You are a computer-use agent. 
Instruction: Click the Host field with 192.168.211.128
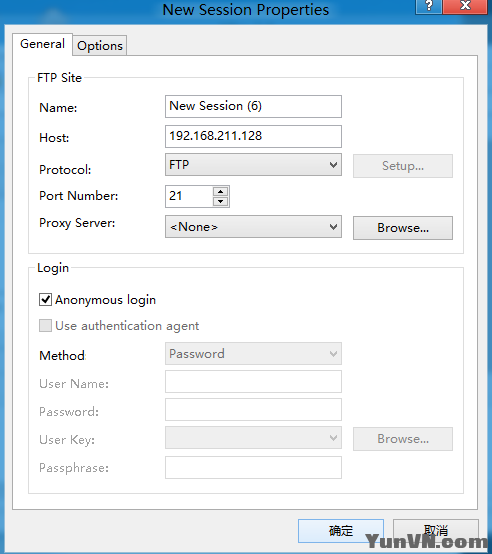pos(253,136)
